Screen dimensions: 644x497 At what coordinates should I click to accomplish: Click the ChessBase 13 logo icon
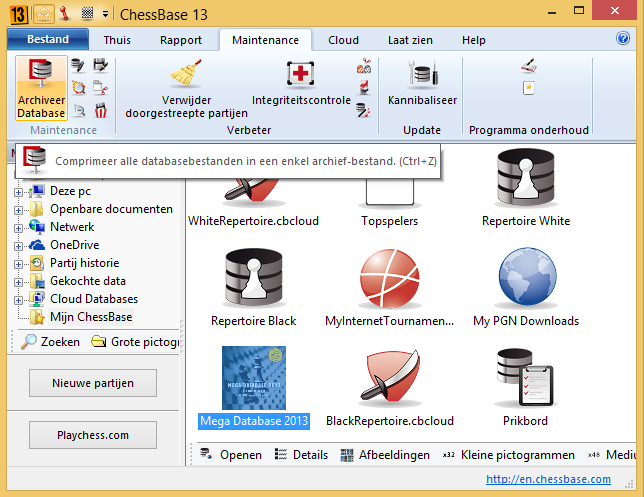click(18, 15)
